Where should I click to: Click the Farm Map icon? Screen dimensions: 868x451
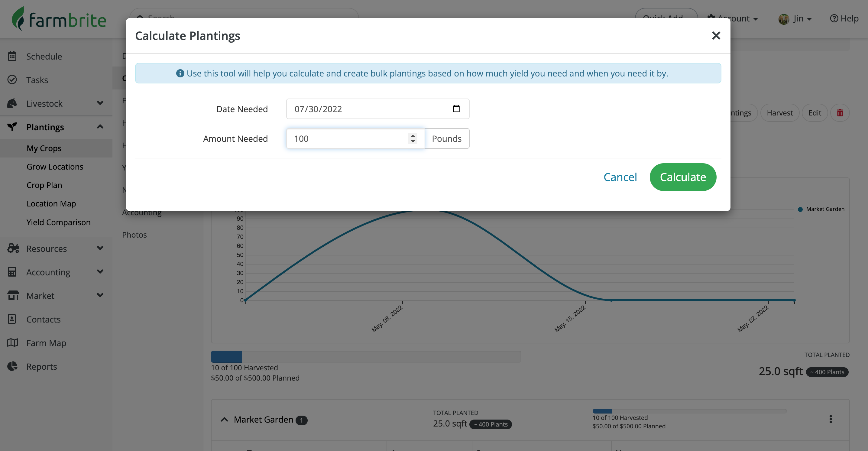tap(12, 342)
